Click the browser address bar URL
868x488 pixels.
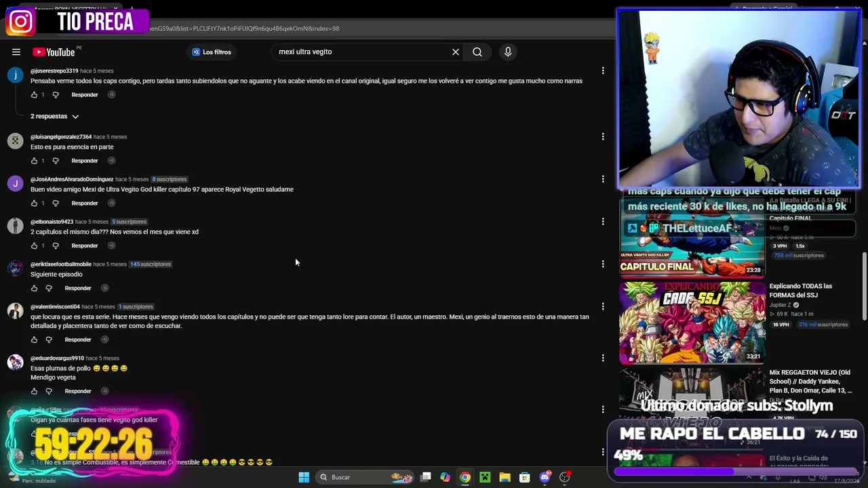click(x=244, y=28)
